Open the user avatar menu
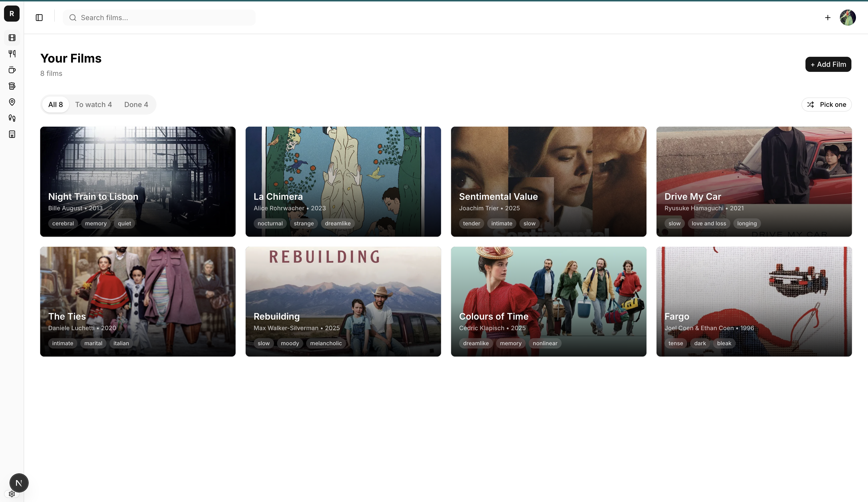Screen dimensions: 868x502 [x=848, y=18]
